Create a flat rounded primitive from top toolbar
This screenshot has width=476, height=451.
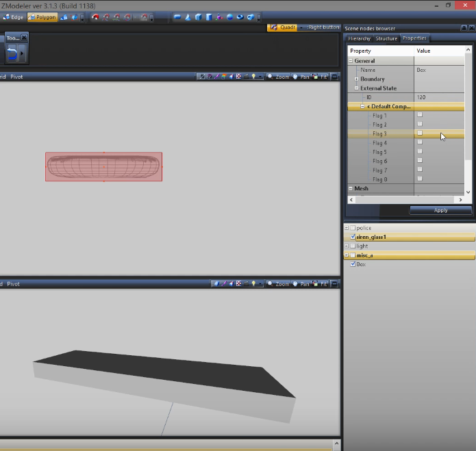pyautogui.click(x=177, y=17)
